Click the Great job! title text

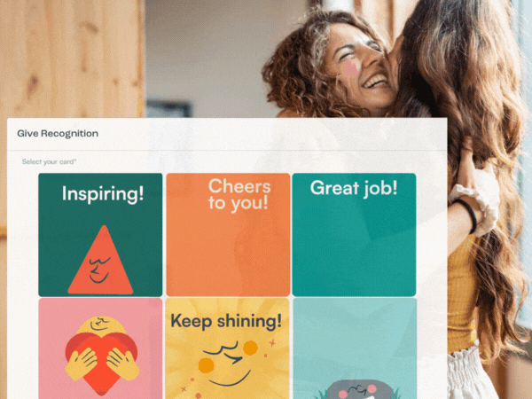(x=354, y=188)
